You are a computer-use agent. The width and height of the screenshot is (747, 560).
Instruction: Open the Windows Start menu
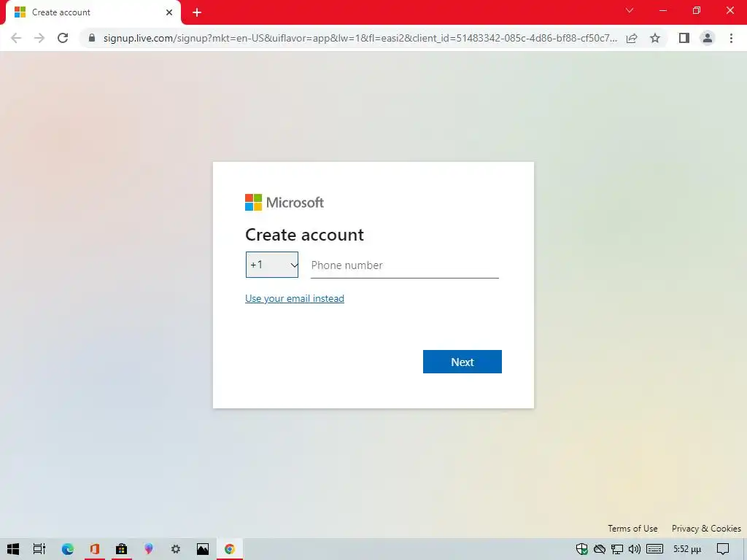13,549
